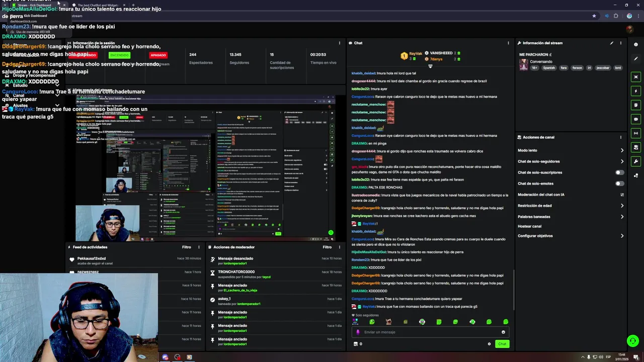Click in the Enviar un mensaje field

pos(430,332)
